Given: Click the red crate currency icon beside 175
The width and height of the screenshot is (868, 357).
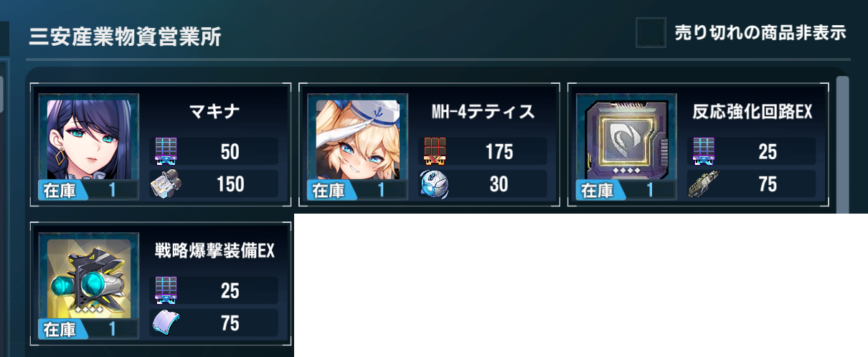Looking at the screenshot, I should (435, 151).
